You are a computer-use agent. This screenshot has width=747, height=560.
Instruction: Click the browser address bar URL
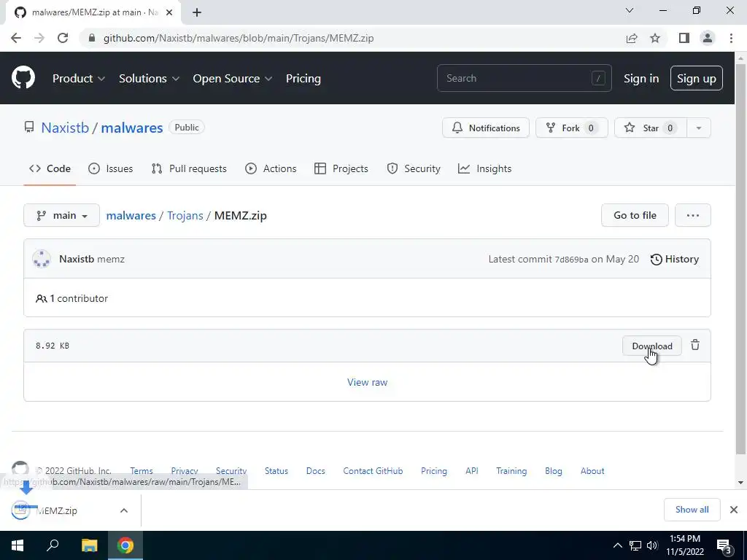(x=239, y=38)
